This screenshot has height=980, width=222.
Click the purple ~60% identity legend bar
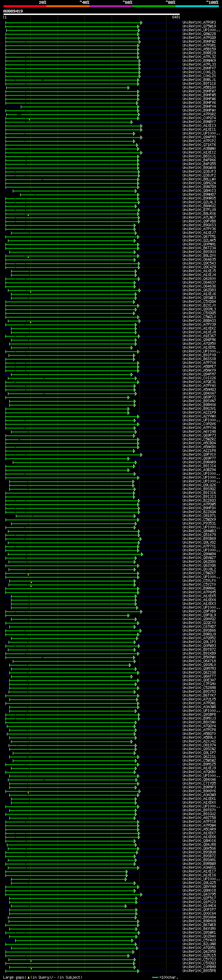click(111, 6)
